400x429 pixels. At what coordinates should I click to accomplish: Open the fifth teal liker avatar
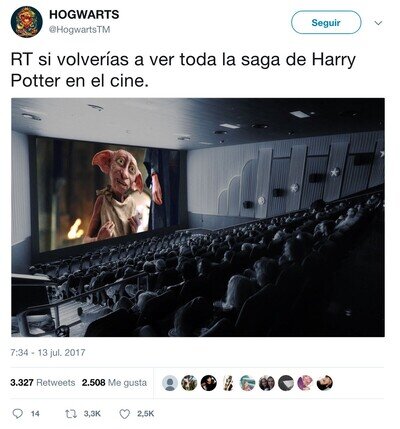(247, 383)
